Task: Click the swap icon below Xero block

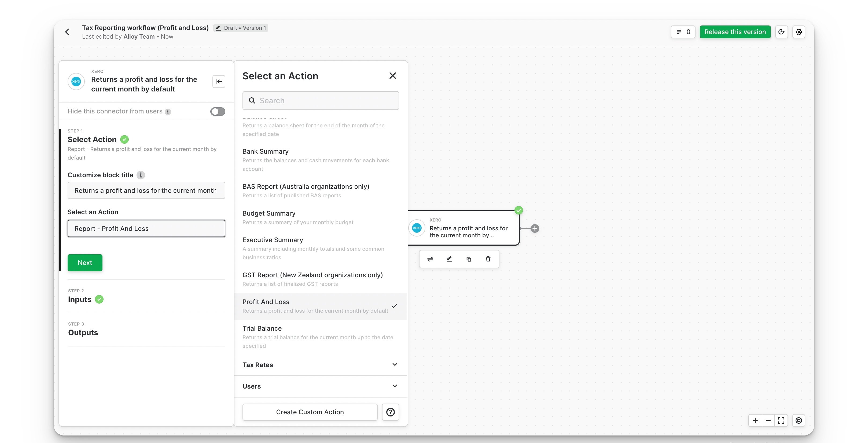Action: click(x=430, y=259)
